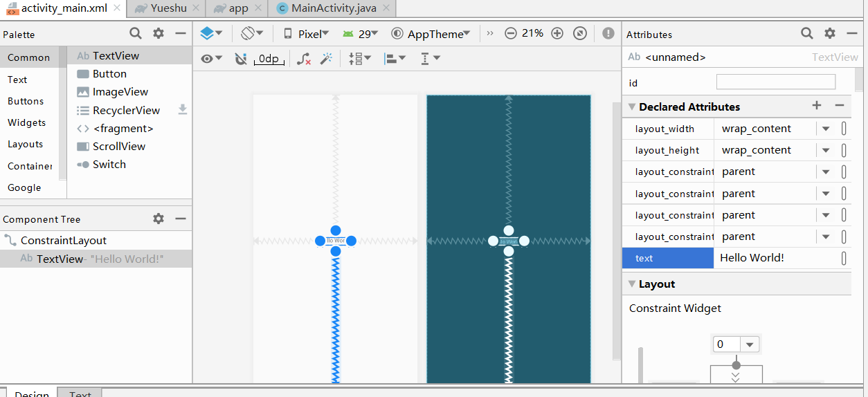
Task: Minimize the Component Tree panel
Action: (x=181, y=219)
